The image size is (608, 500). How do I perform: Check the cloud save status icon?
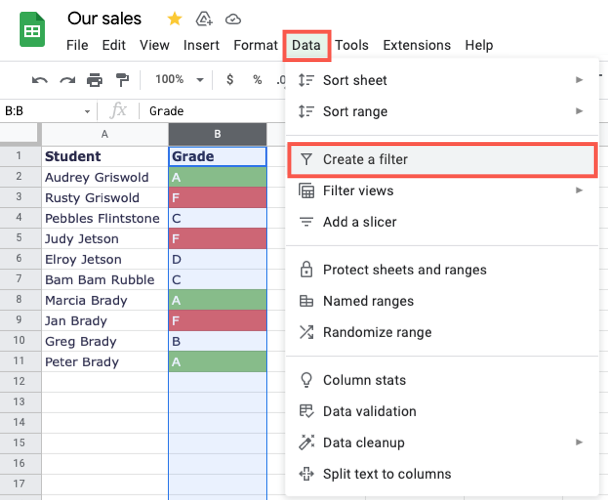233,19
